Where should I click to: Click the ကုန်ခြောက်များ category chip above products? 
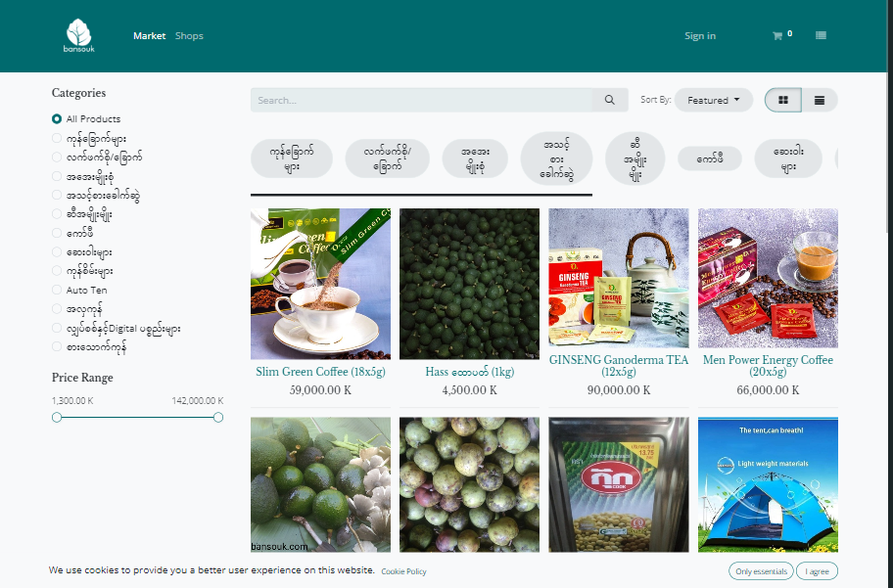click(x=292, y=158)
